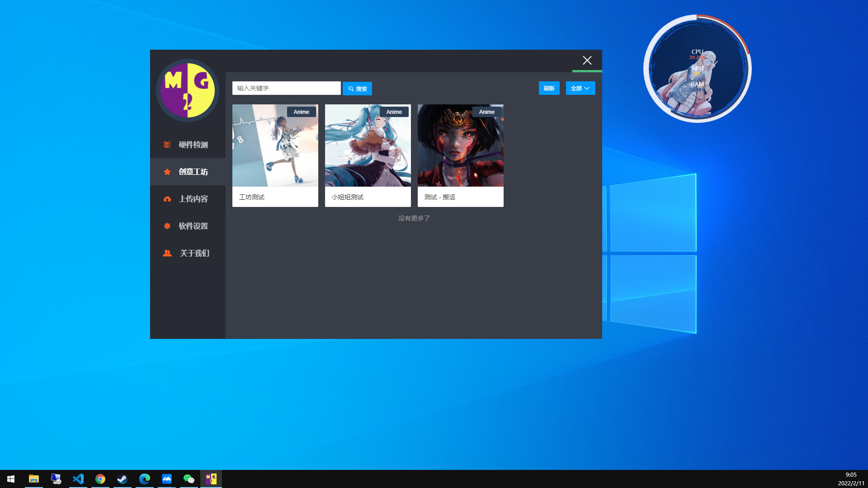Viewport: 868px width, 488px height.
Task: Focus the 输入关键字 search field
Action: (286, 88)
